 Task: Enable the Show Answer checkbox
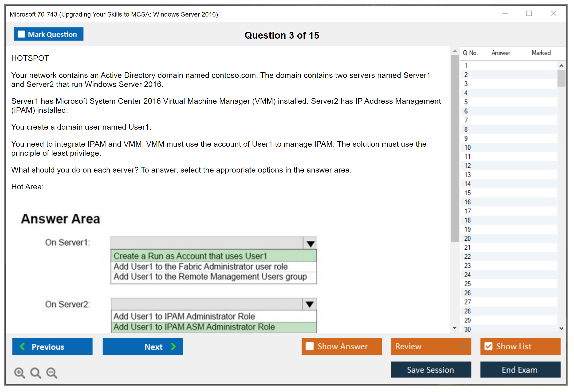(x=310, y=346)
